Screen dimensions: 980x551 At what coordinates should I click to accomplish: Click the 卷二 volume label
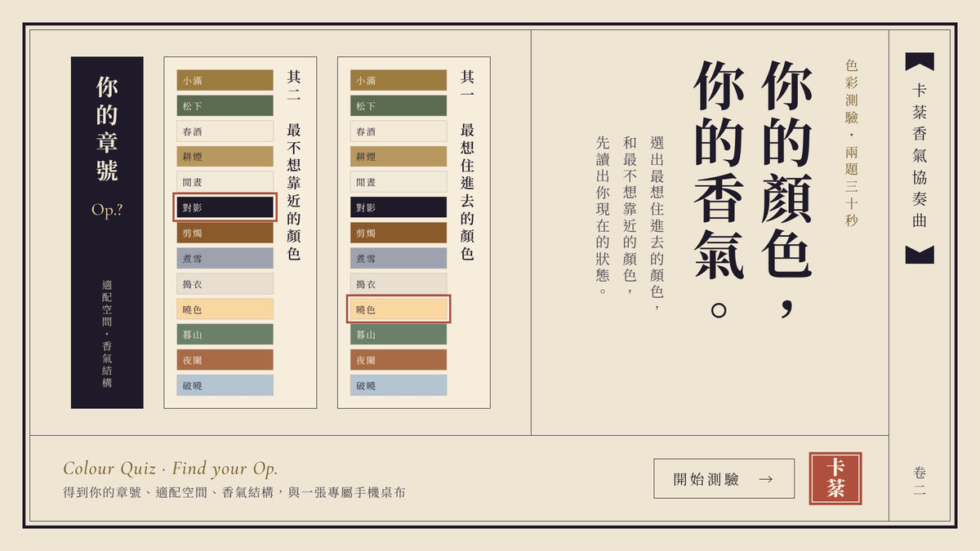point(920,481)
